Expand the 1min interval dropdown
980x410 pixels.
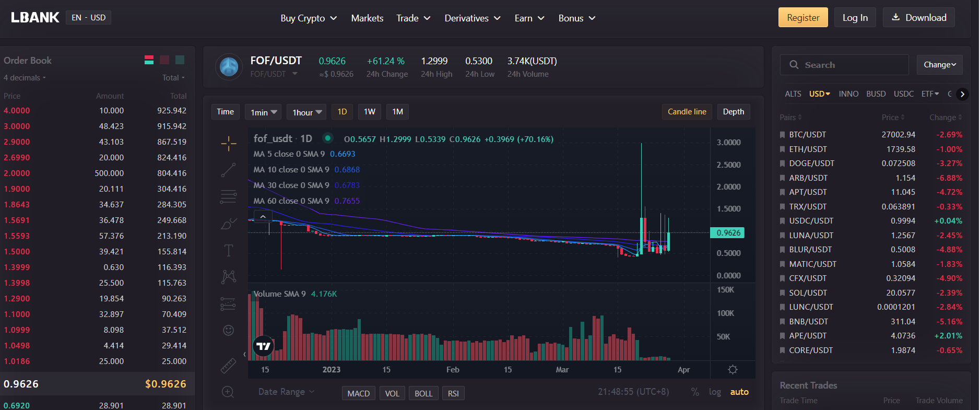pyautogui.click(x=263, y=112)
